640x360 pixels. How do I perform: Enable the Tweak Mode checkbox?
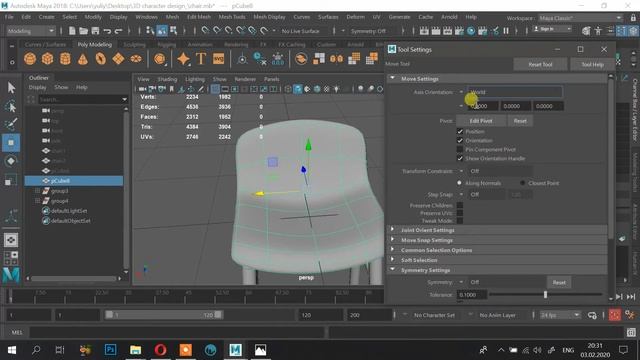(460, 221)
